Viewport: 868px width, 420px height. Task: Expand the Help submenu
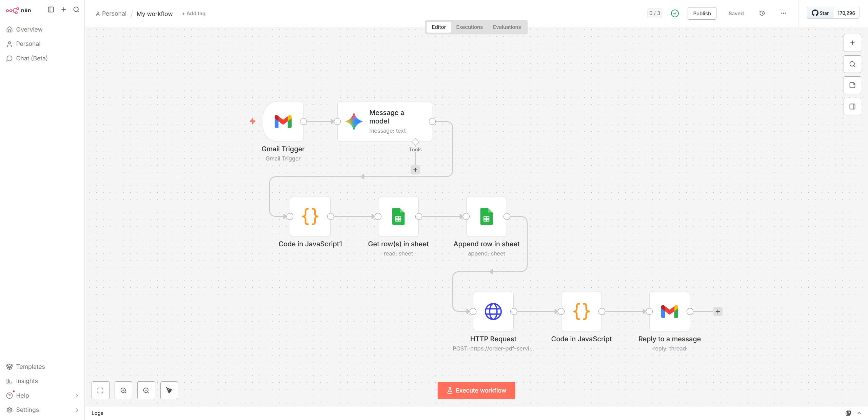[77, 396]
